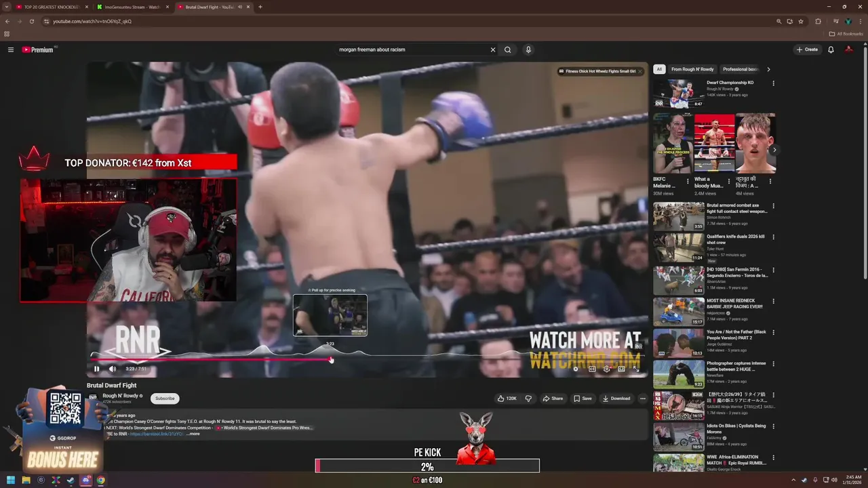
Task: Dislike the Brutal Dwarf Fight video
Action: click(x=528, y=399)
